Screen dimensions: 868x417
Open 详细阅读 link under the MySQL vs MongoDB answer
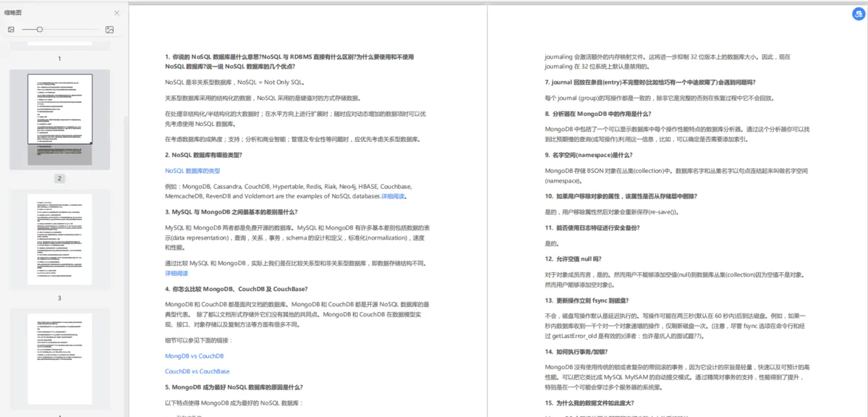176,273
